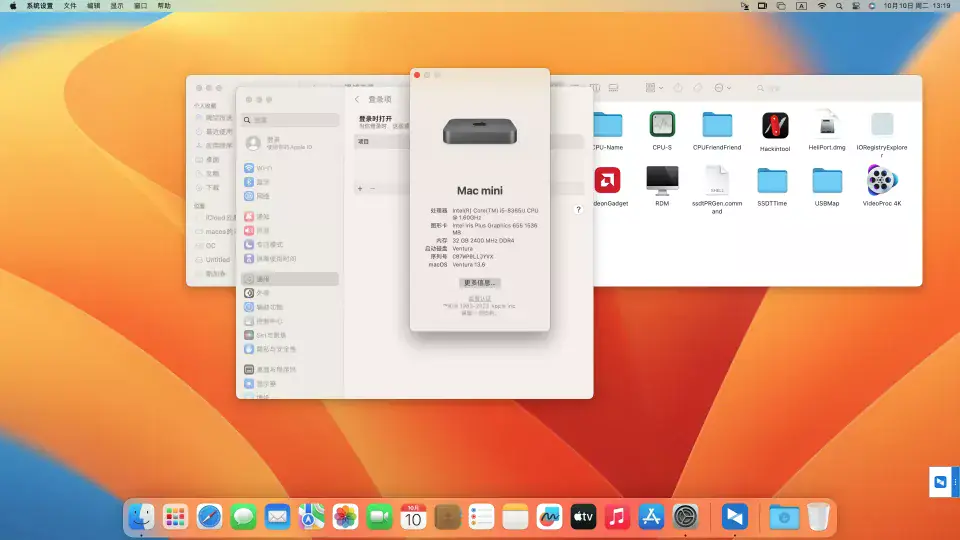Click the Finder share toolbar icon
Screen dimensions: 960x540
[678, 88]
